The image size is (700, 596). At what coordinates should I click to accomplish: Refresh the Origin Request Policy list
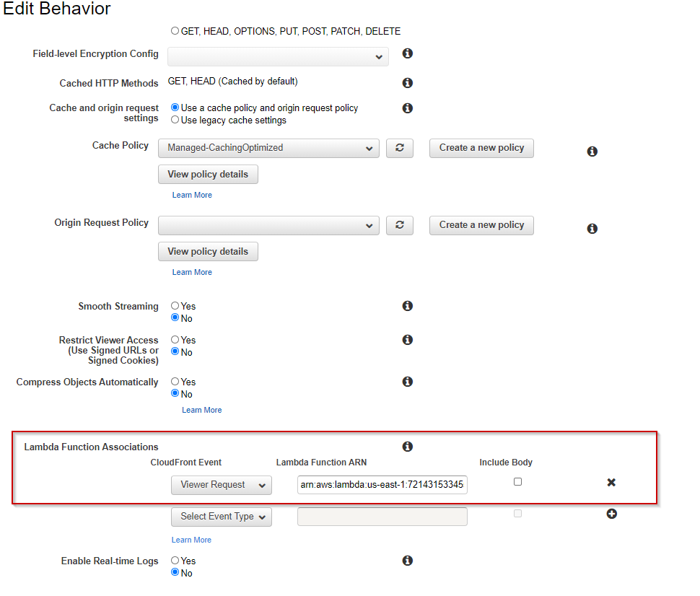coord(399,225)
